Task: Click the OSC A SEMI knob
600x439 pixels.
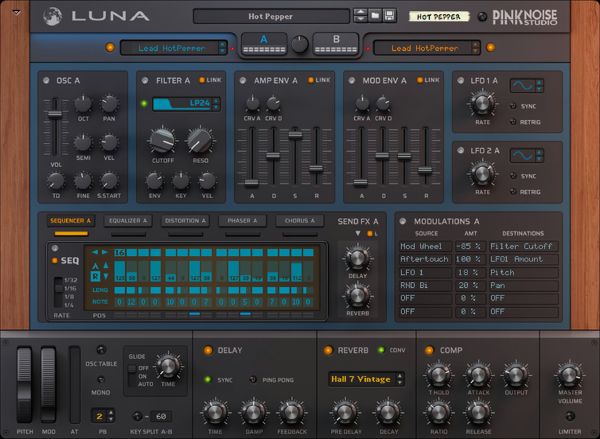Action: pyautogui.click(x=83, y=142)
